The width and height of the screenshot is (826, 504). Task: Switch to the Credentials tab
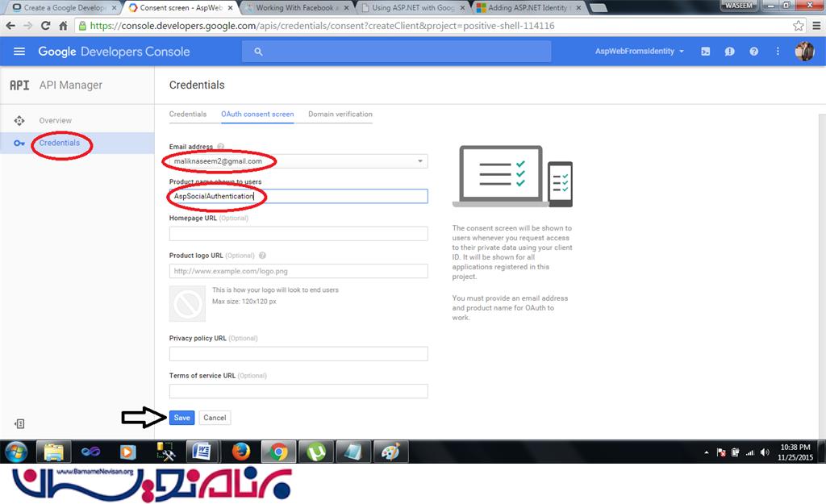pyautogui.click(x=187, y=115)
